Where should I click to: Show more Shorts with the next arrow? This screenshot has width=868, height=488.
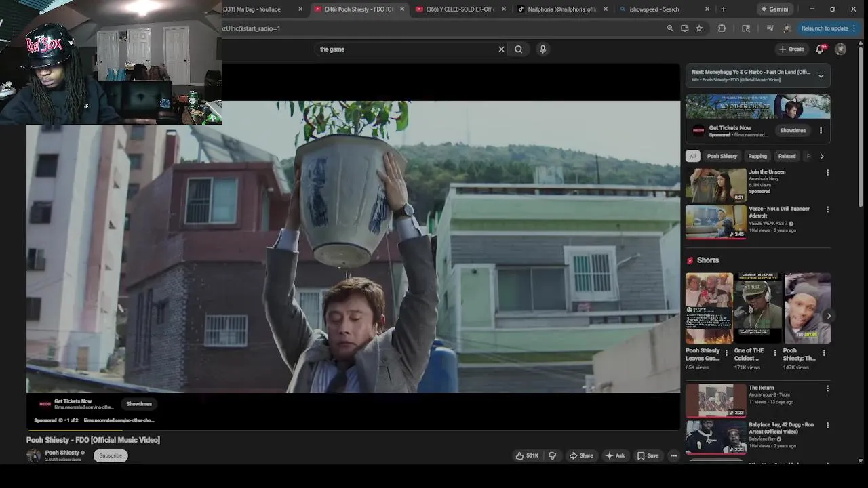829,316
